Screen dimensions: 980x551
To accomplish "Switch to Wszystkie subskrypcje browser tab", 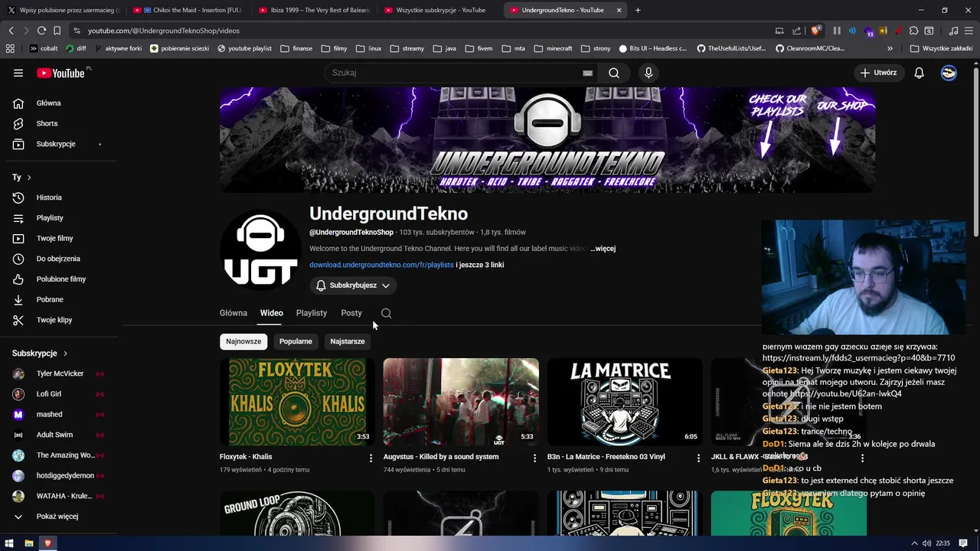I will click(439, 10).
